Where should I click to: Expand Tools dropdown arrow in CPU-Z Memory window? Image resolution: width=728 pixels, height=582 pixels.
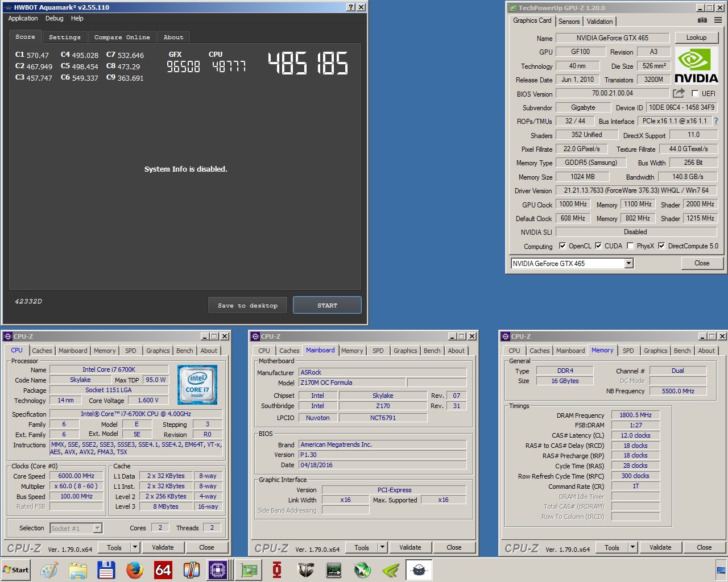(632, 547)
